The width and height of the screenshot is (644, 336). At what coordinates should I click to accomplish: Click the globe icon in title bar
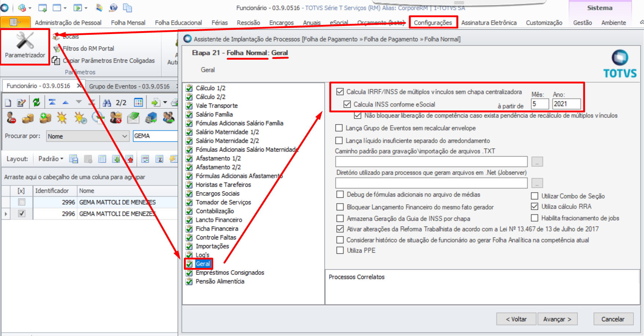point(114,8)
